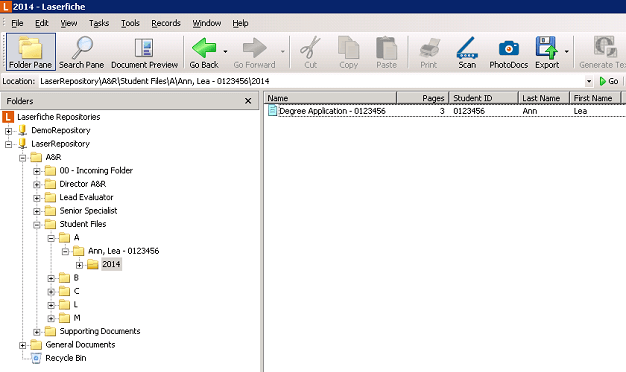The height and width of the screenshot is (372, 626).
Task: Open the Help menu
Action: coord(240,23)
